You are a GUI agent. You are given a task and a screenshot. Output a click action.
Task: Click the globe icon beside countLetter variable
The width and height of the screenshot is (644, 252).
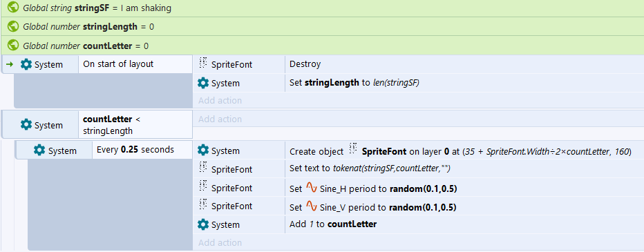coord(13,45)
